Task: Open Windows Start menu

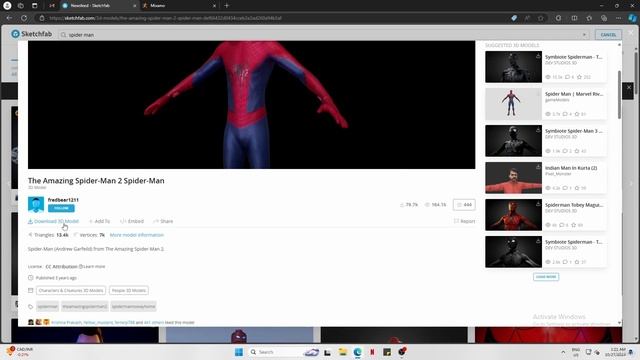Action: [x=239, y=352]
